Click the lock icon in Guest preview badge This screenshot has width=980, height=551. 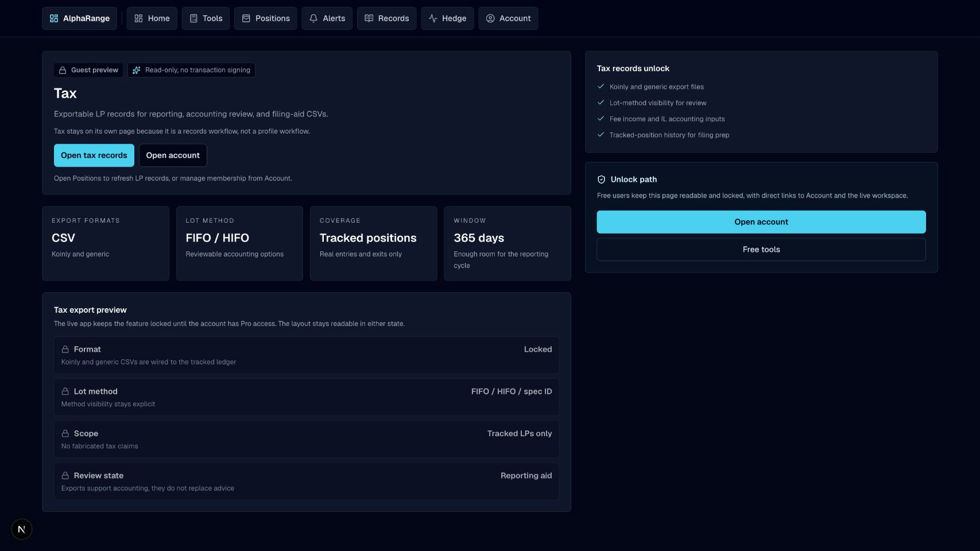63,70
